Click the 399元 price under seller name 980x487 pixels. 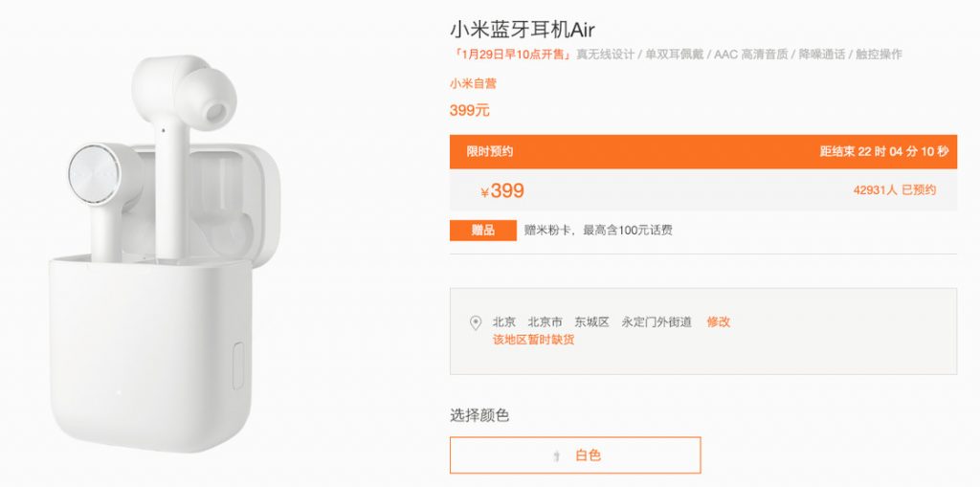[x=469, y=111]
